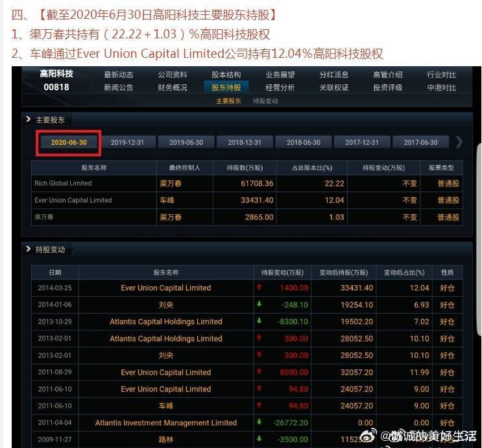
Task: Select the 2019-06-30 date tab
Action: coord(186,142)
